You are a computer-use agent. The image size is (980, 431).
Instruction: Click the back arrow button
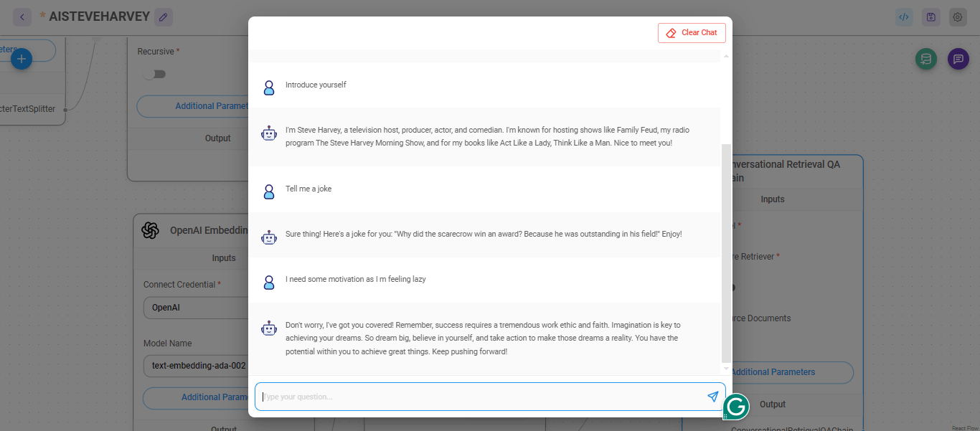[x=22, y=16]
